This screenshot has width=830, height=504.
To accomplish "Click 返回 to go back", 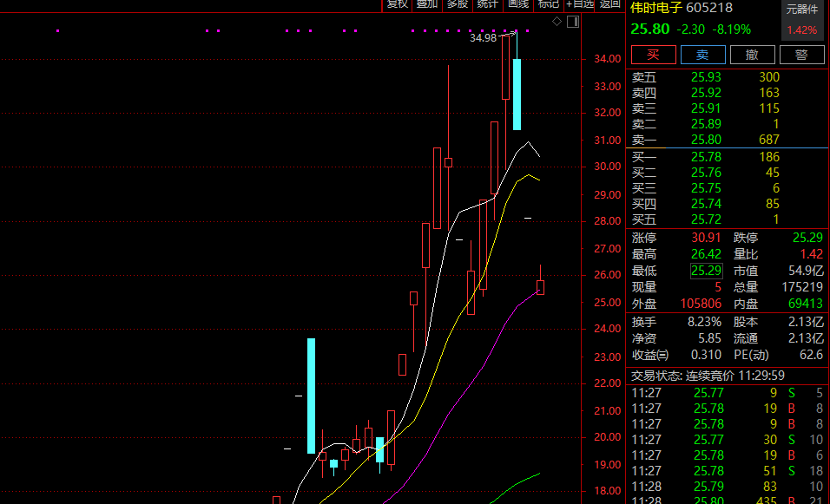I will pos(609,4).
